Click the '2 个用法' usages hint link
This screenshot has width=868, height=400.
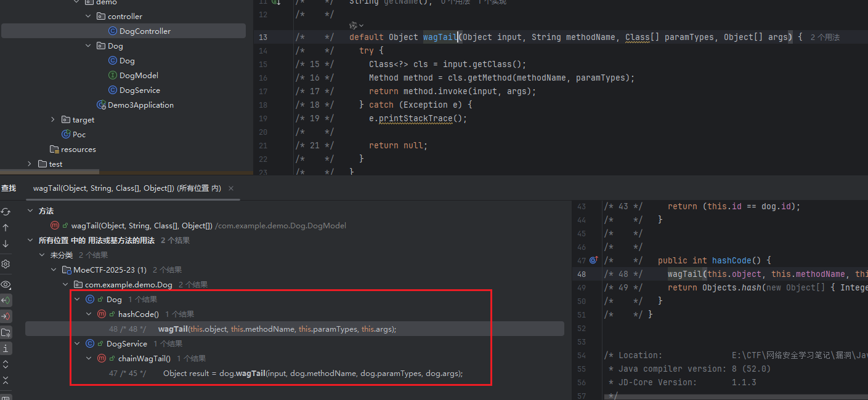(x=825, y=38)
